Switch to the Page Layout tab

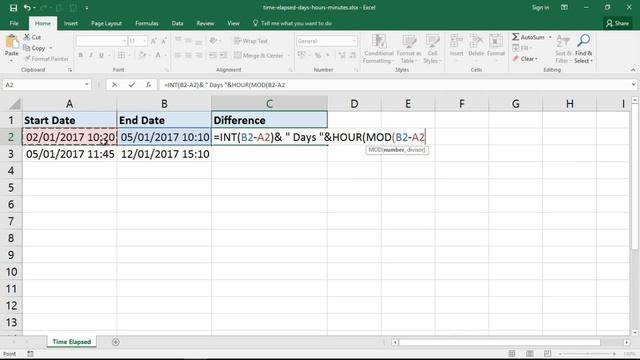[x=106, y=23]
